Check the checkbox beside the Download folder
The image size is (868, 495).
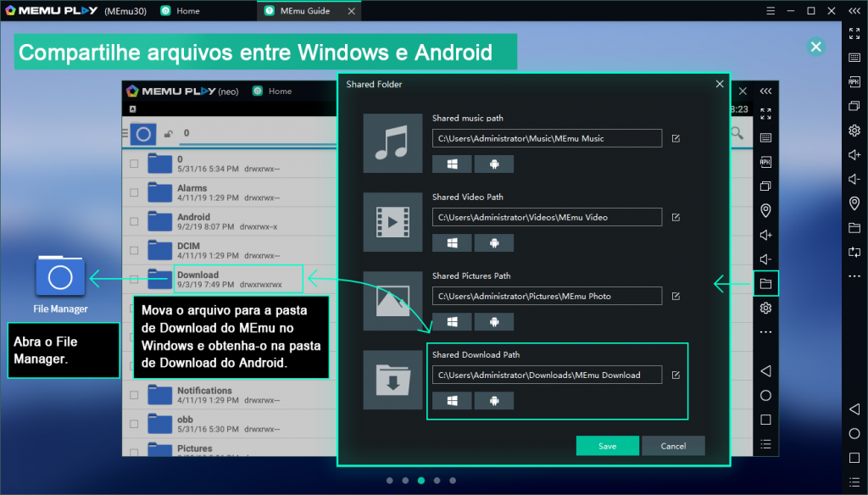click(x=132, y=277)
